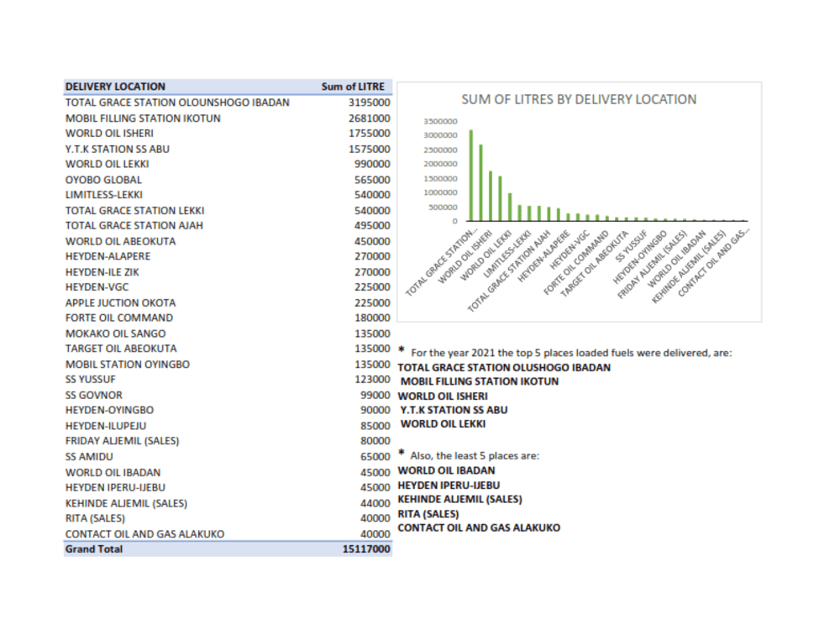Select the MOBIL FILLING STATION IKOTUN table row
Viewport: 840px width, 630px height.
[228, 118]
